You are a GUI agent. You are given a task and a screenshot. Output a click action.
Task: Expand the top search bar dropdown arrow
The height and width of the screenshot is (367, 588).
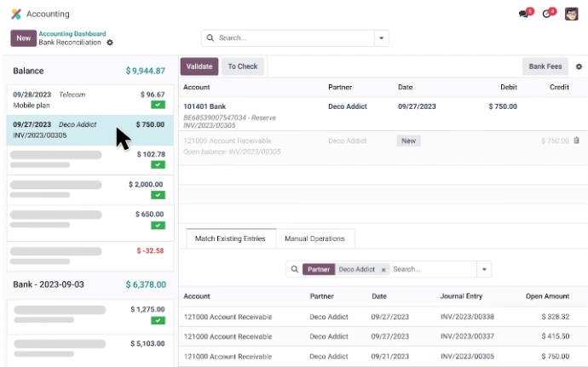382,38
